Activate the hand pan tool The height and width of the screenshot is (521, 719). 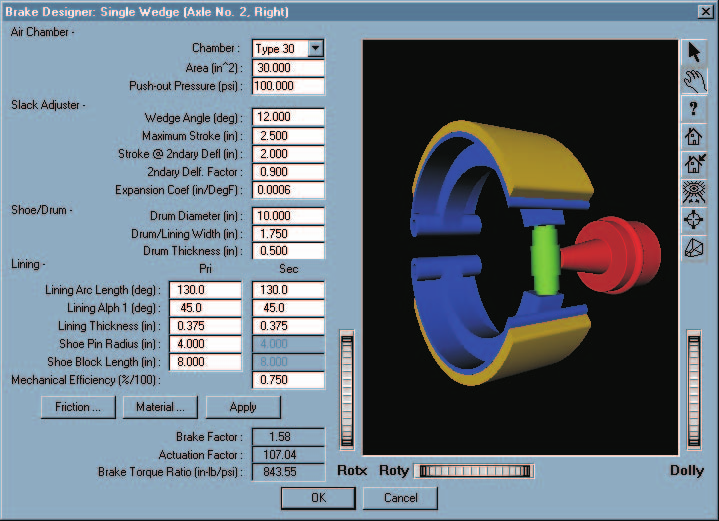(x=694, y=81)
